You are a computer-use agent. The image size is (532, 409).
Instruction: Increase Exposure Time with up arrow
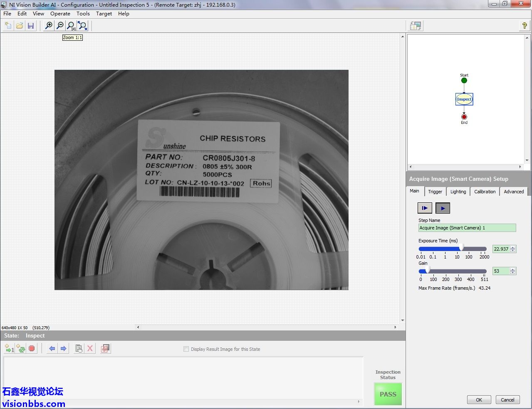[x=513, y=247]
